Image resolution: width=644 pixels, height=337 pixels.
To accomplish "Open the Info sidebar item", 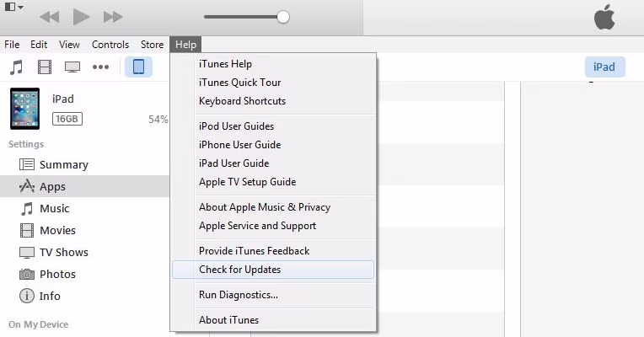I will 50,297.
